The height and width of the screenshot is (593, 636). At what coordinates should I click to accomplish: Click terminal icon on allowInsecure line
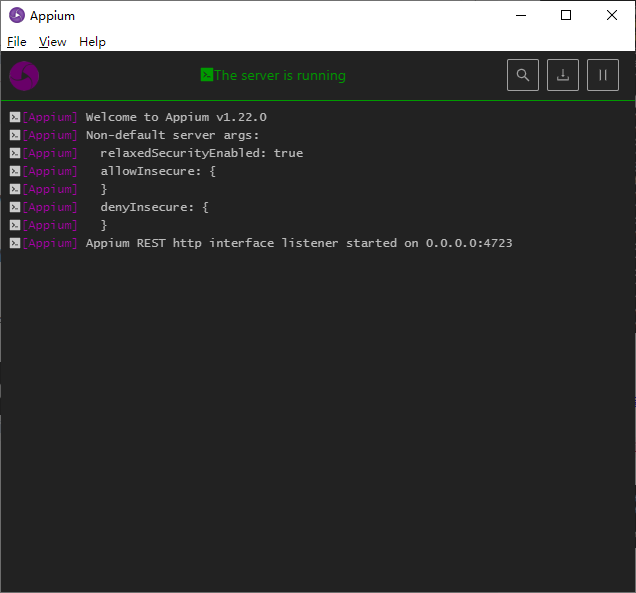pos(15,171)
